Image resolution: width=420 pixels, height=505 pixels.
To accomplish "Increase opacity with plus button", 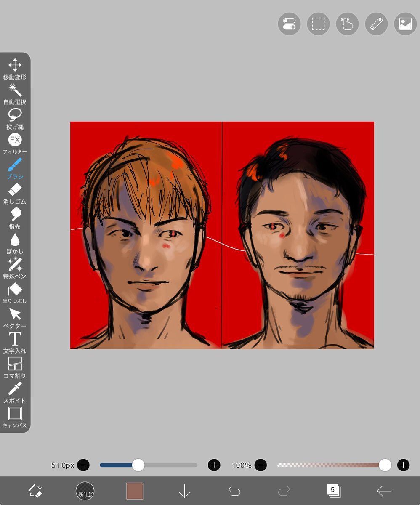I will pos(403,465).
